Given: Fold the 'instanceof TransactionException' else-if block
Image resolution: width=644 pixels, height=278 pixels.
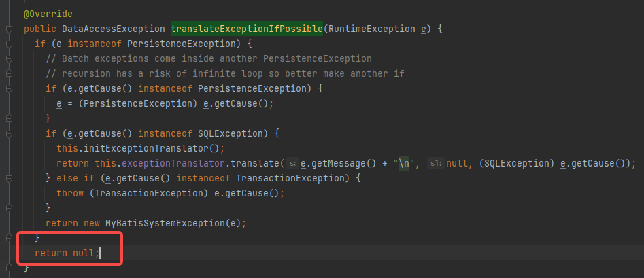Looking at the screenshot, I should coord(9,178).
